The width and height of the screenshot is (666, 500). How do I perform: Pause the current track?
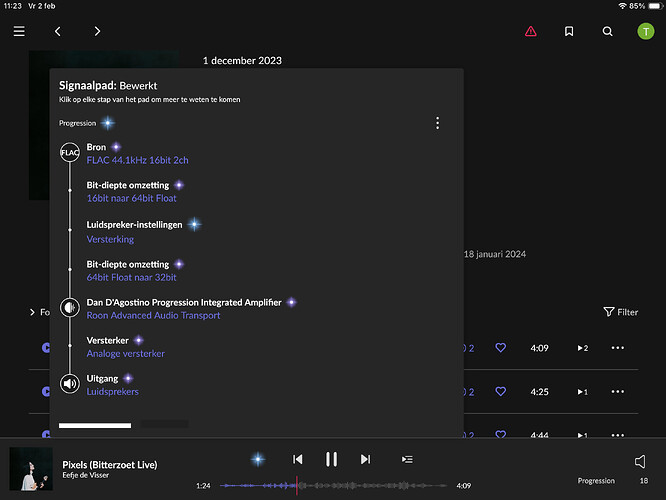331,459
